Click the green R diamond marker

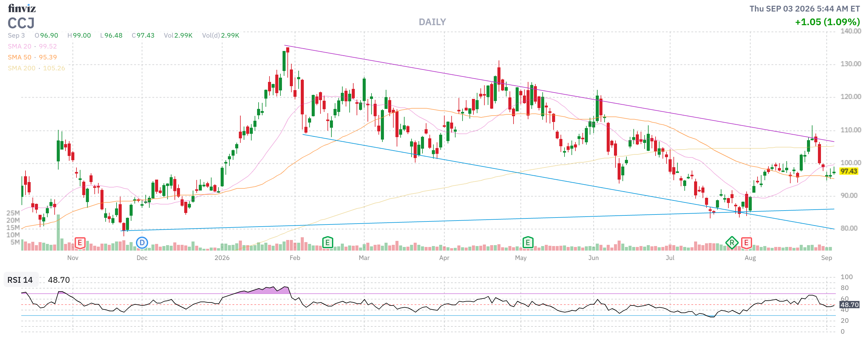tap(732, 243)
